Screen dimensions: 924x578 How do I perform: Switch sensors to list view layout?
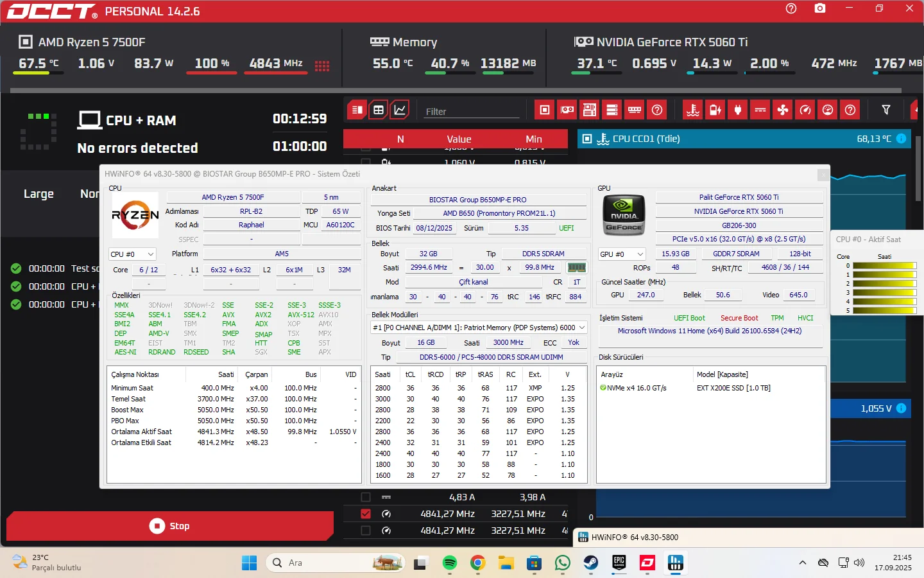click(x=357, y=110)
